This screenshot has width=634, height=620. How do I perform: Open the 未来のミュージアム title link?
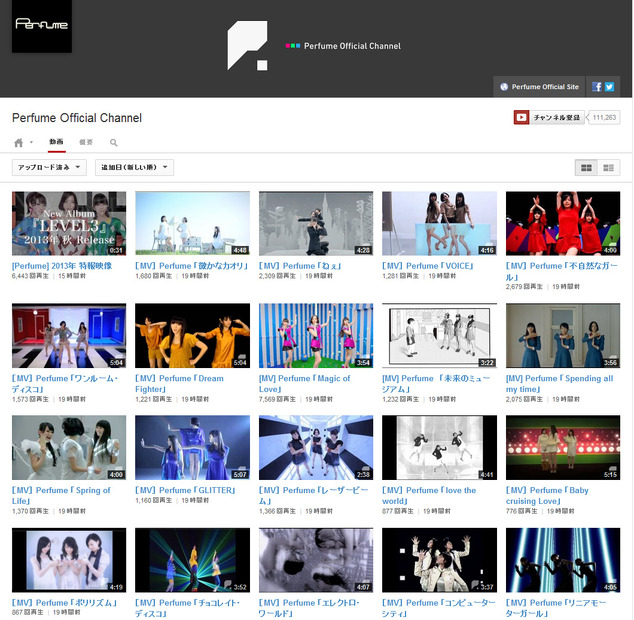pos(437,383)
